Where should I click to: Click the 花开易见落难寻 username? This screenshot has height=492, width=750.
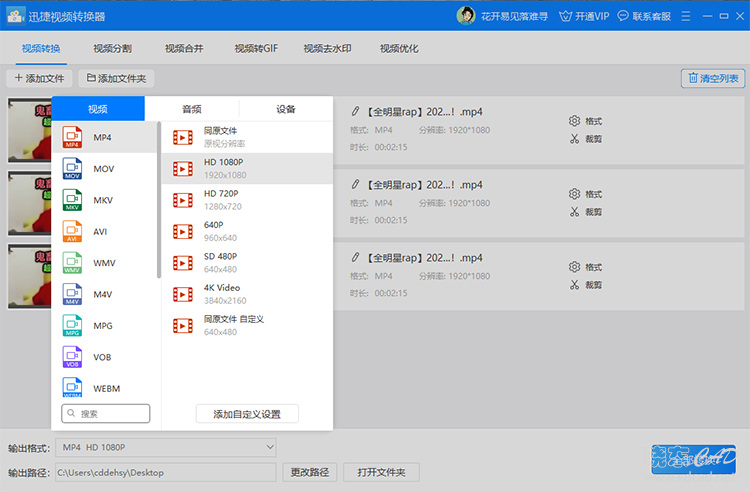pyautogui.click(x=514, y=17)
